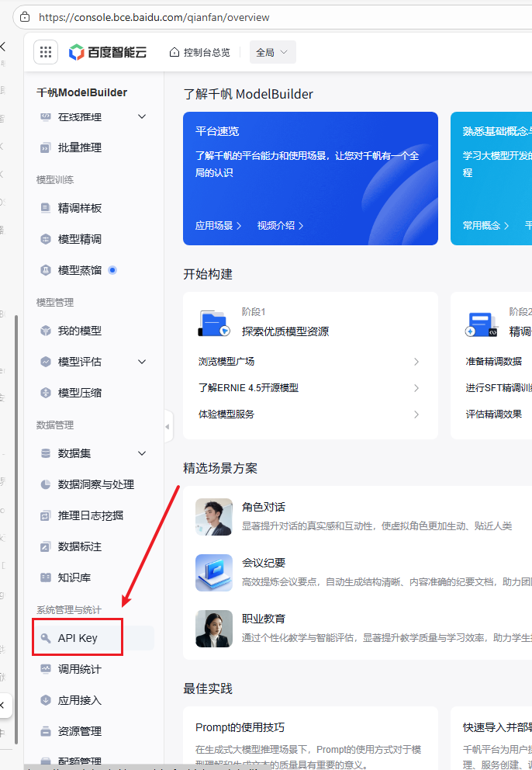Click the chevron on 了解ERNIE 4.5开源模型 row
The image size is (532, 770).
(x=416, y=388)
